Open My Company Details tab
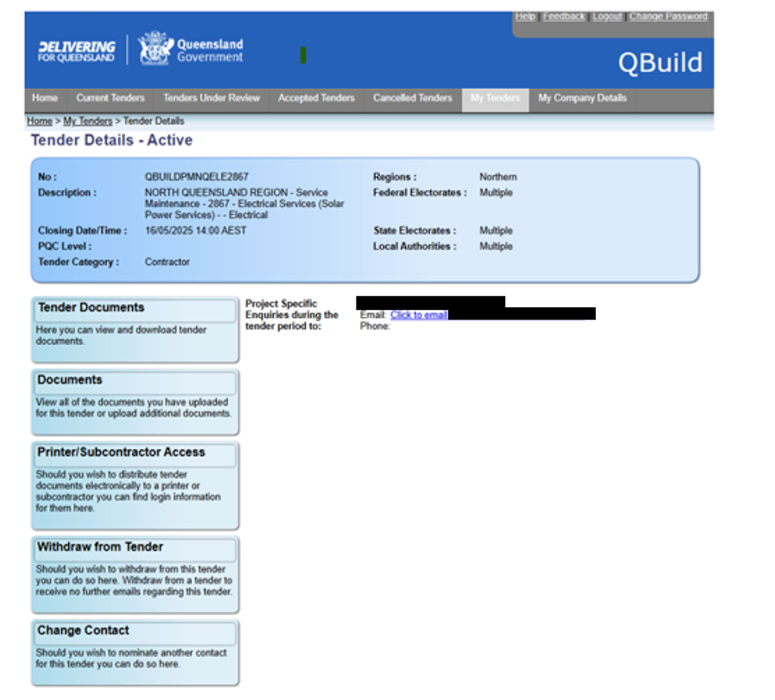Image resolution: width=775 pixels, height=700 pixels. coord(582,98)
